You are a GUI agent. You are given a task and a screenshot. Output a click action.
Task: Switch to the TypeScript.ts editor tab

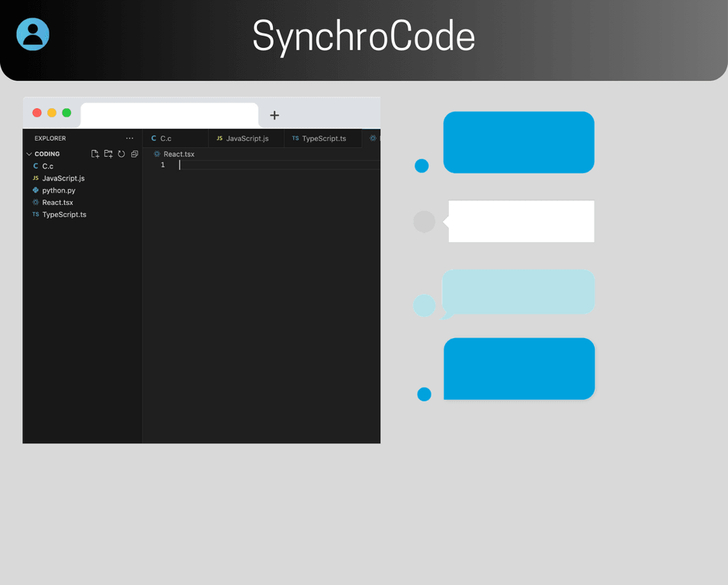pos(323,138)
